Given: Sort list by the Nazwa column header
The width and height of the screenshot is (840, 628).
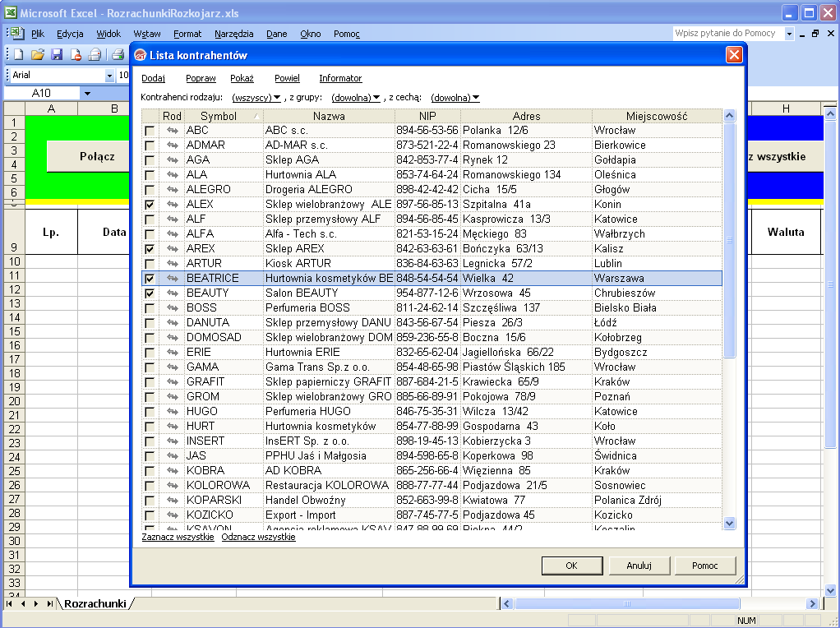Looking at the screenshot, I should [x=329, y=116].
